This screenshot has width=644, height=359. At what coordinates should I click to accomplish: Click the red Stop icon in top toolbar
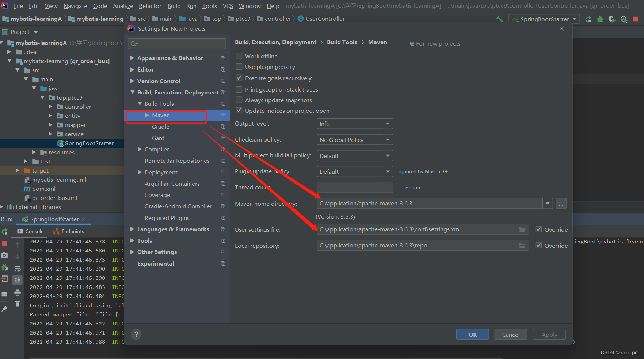pos(636,19)
